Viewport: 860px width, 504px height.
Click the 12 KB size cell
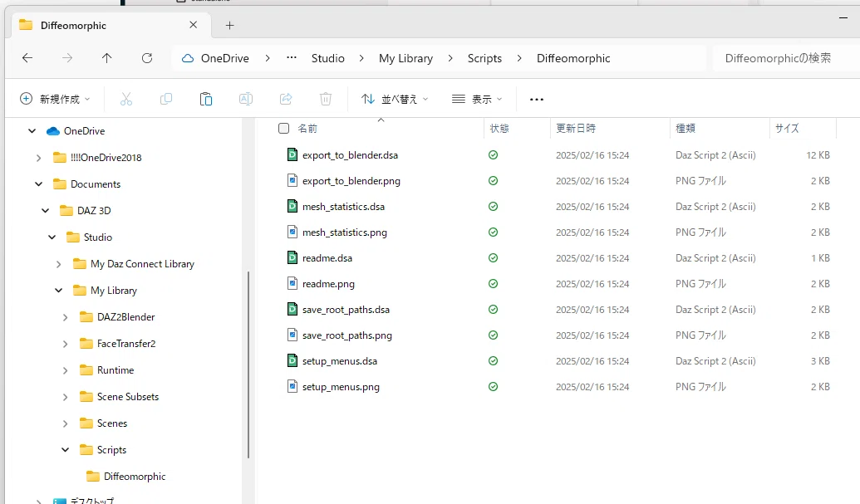tap(818, 155)
